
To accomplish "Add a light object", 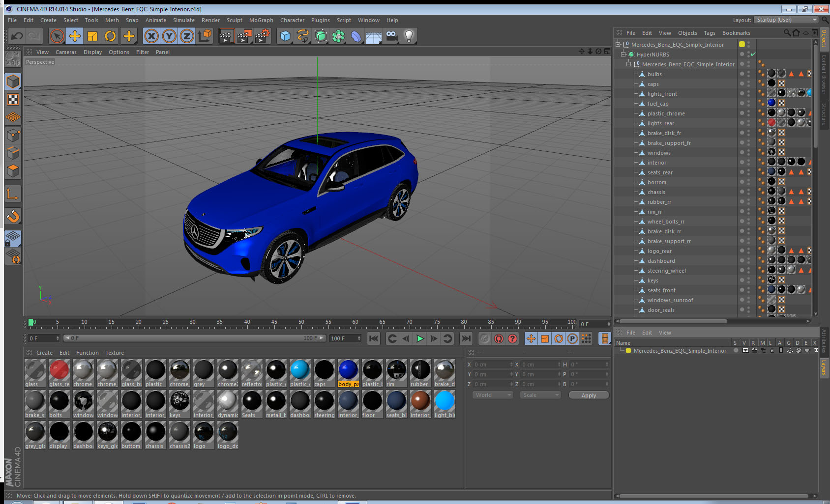I will [409, 36].
